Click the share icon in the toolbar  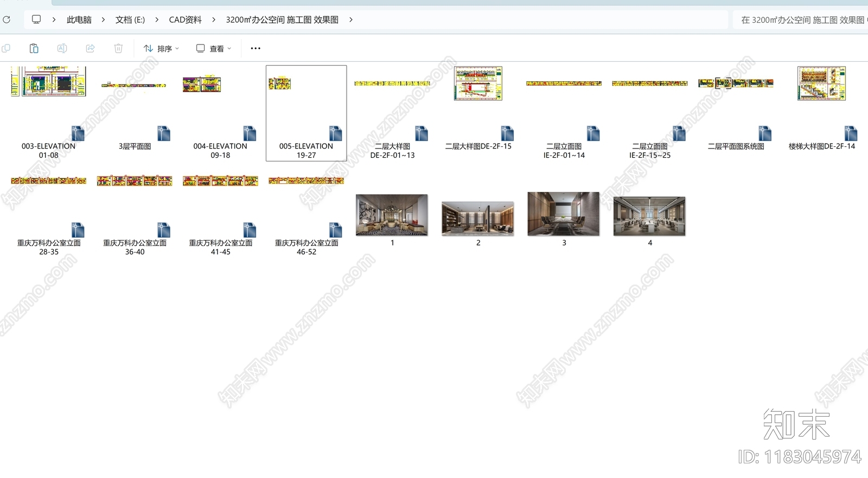[90, 48]
